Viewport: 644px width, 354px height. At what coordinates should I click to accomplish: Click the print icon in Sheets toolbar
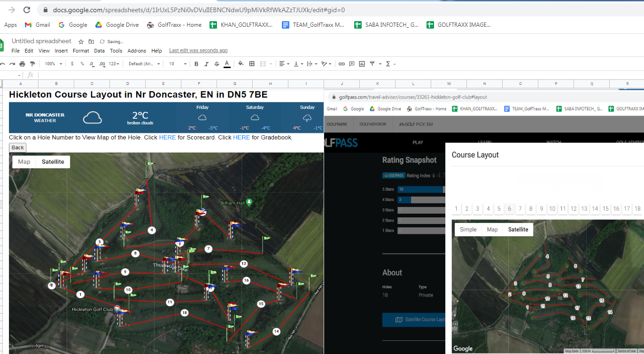coord(22,64)
